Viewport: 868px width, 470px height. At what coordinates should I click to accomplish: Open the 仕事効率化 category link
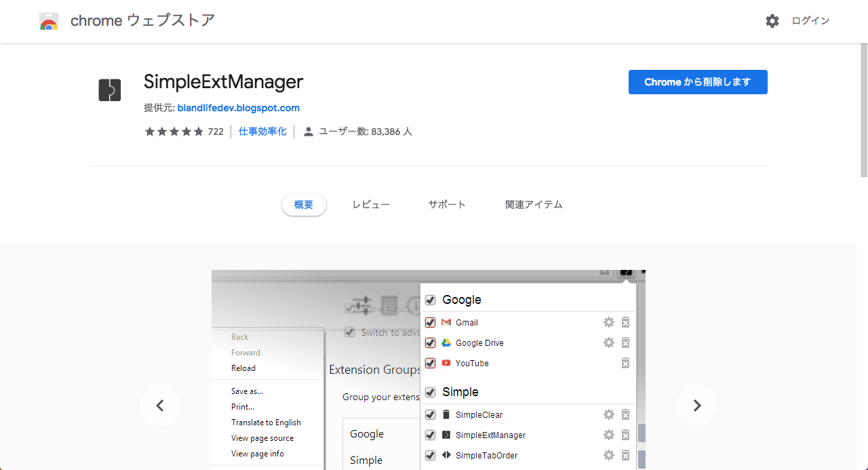pos(262,132)
